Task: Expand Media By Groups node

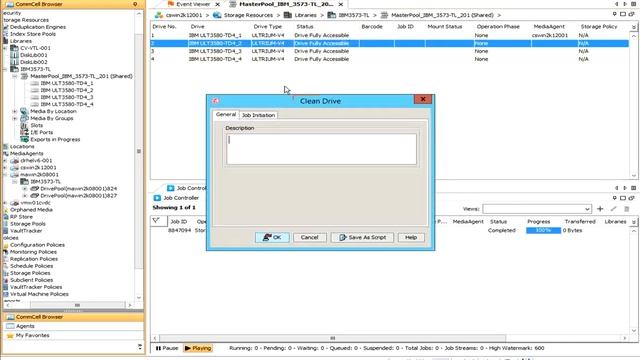Action: click(15, 118)
